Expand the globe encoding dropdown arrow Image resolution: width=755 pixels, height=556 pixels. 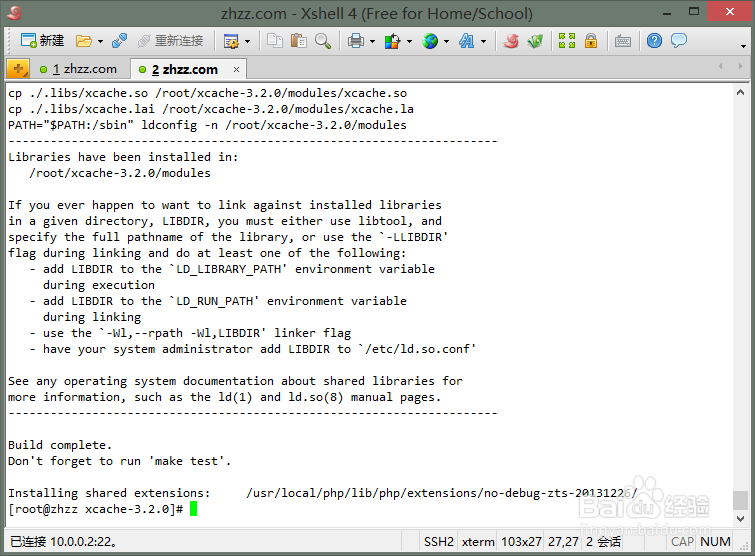click(446, 41)
